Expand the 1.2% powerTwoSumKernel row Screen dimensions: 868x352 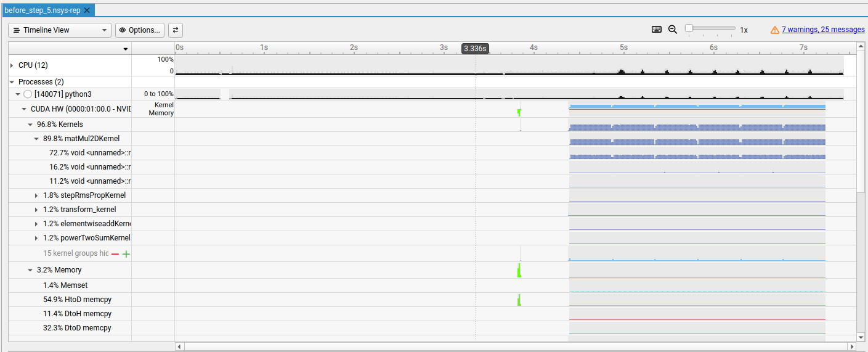tap(36, 238)
